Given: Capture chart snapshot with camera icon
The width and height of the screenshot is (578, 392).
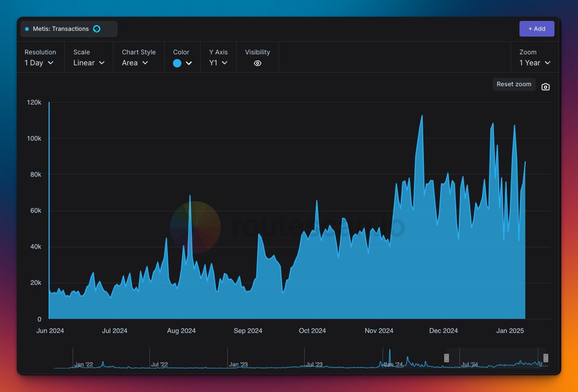Looking at the screenshot, I should [x=545, y=86].
